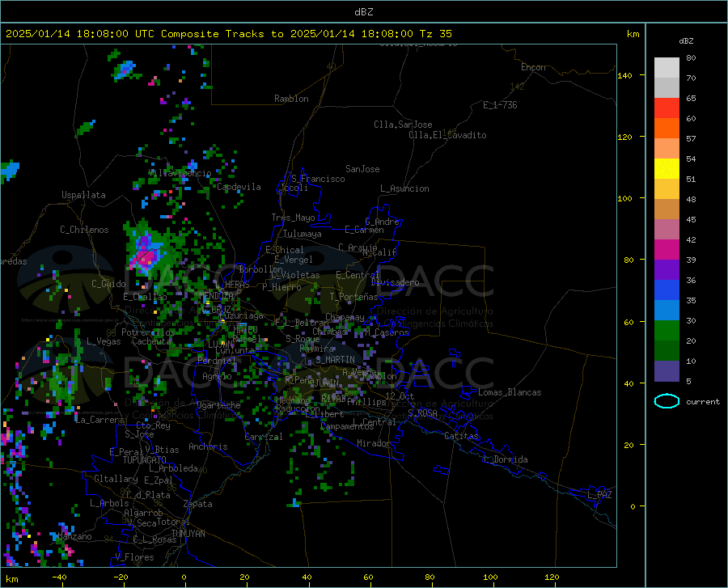Click the green 30 dBZ legend band
The height and width of the screenshot is (588, 728).
point(667,331)
